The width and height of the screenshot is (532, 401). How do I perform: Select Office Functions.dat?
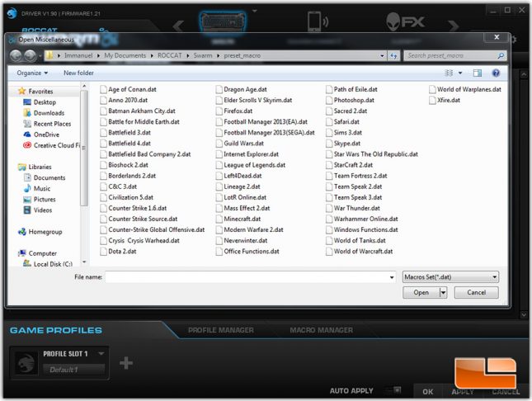click(x=247, y=252)
